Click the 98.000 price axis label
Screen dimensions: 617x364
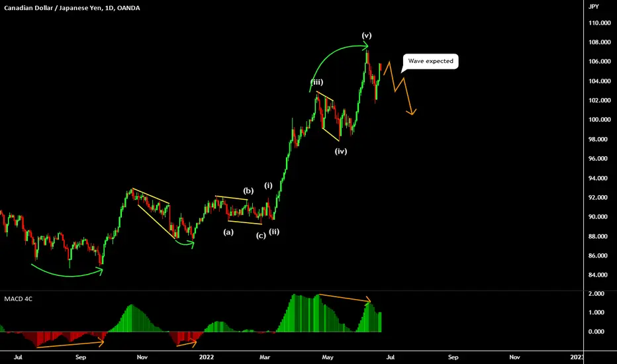coord(599,139)
